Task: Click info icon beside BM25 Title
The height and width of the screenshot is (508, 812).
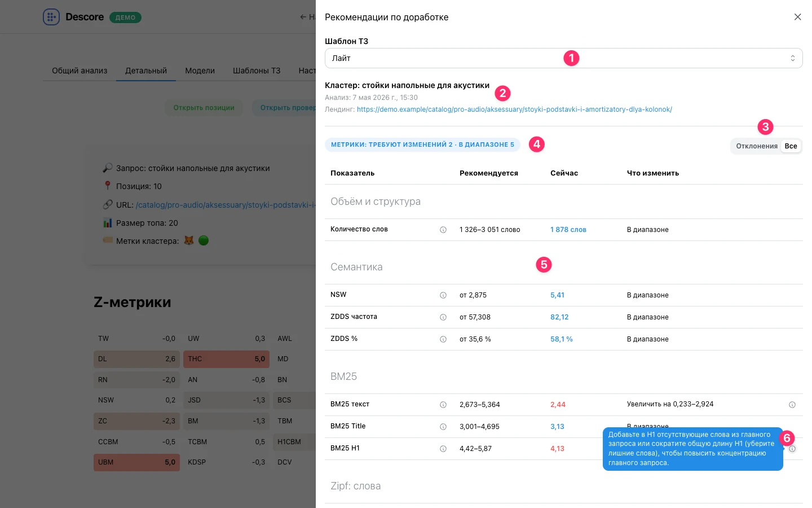Action: pyautogui.click(x=443, y=427)
